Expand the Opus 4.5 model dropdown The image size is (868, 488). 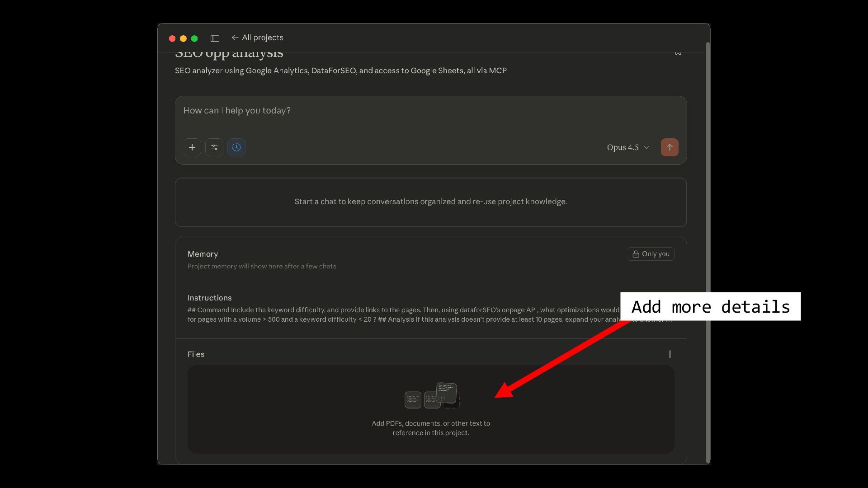[x=628, y=147]
